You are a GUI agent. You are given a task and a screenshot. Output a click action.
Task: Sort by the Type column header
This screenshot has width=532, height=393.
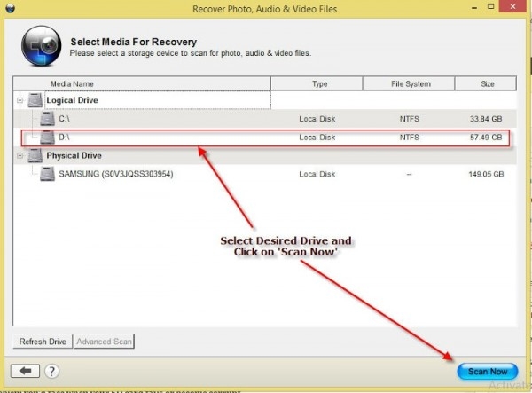317,83
